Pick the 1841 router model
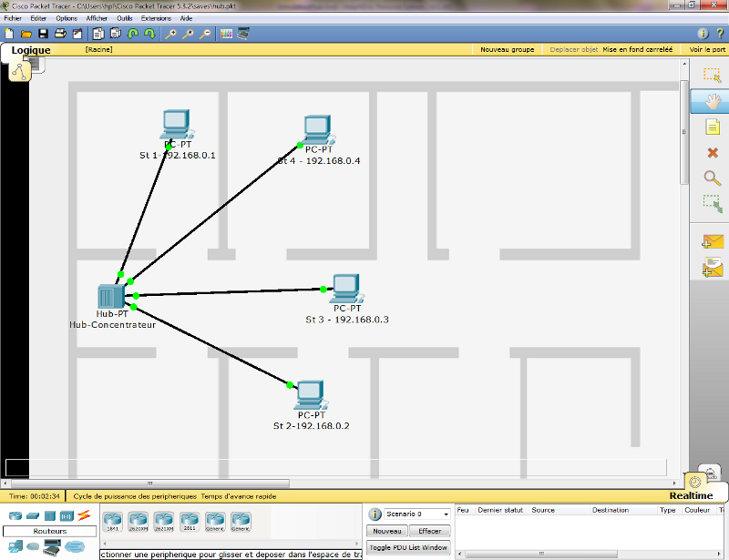Image resolution: width=729 pixels, height=560 pixels. (x=112, y=522)
